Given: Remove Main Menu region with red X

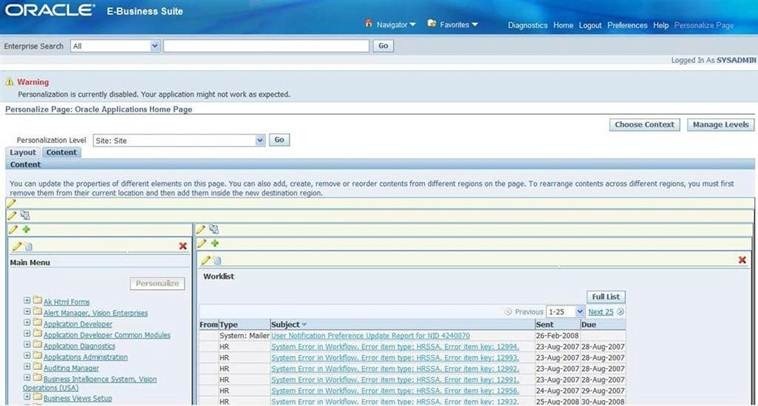Looking at the screenshot, I should [x=183, y=246].
